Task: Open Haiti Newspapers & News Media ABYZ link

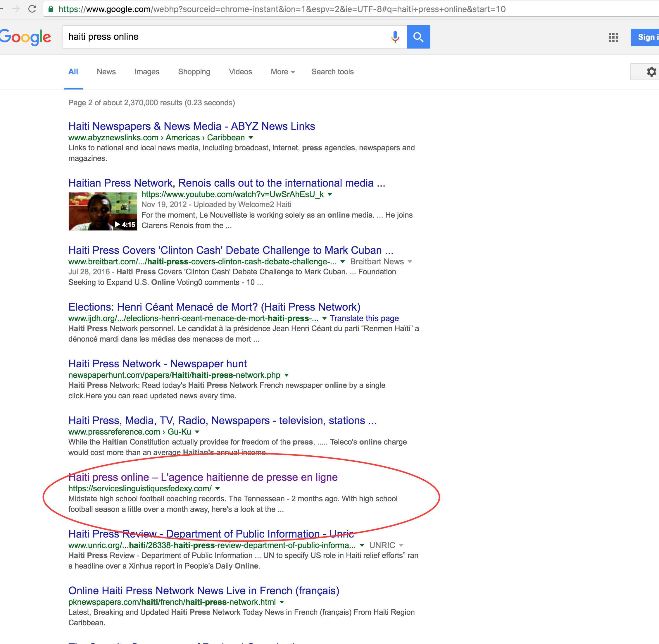Action: point(192,126)
